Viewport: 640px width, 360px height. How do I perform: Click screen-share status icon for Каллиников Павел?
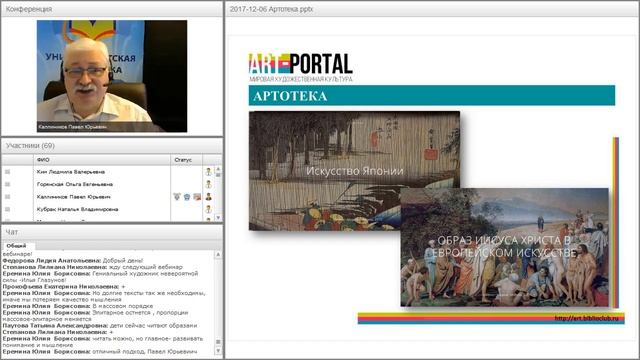click(197, 197)
